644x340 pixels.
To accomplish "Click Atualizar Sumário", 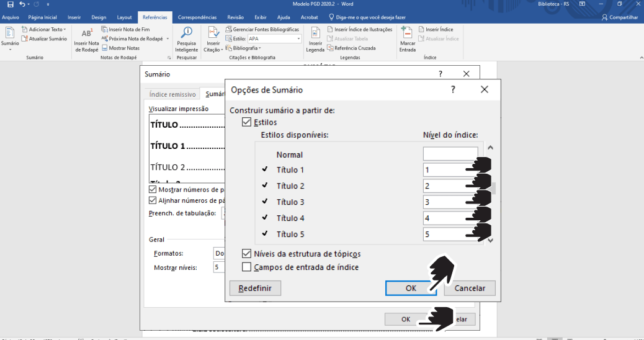I will coord(44,38).
